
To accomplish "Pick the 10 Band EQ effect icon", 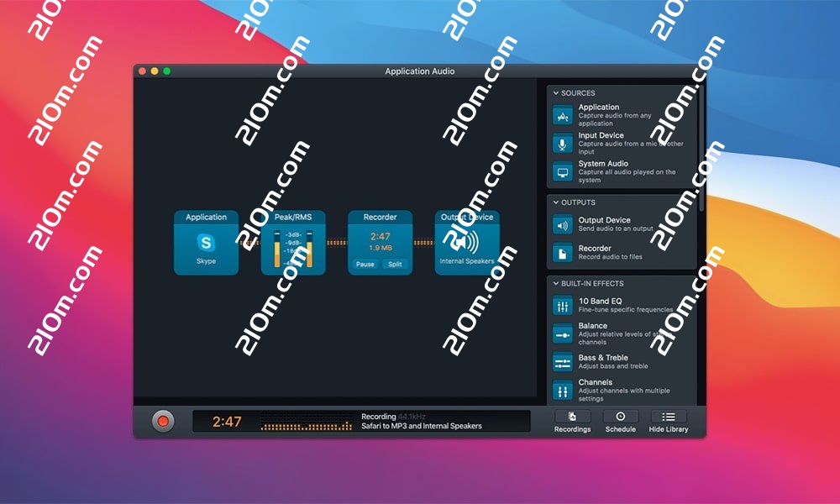I will tap(563, 306).
